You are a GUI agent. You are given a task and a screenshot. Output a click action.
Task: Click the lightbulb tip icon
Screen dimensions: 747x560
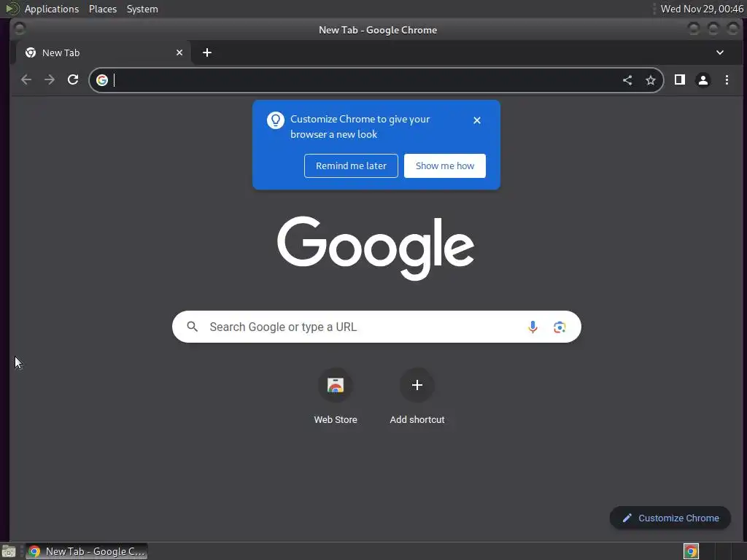click(275, 120)
